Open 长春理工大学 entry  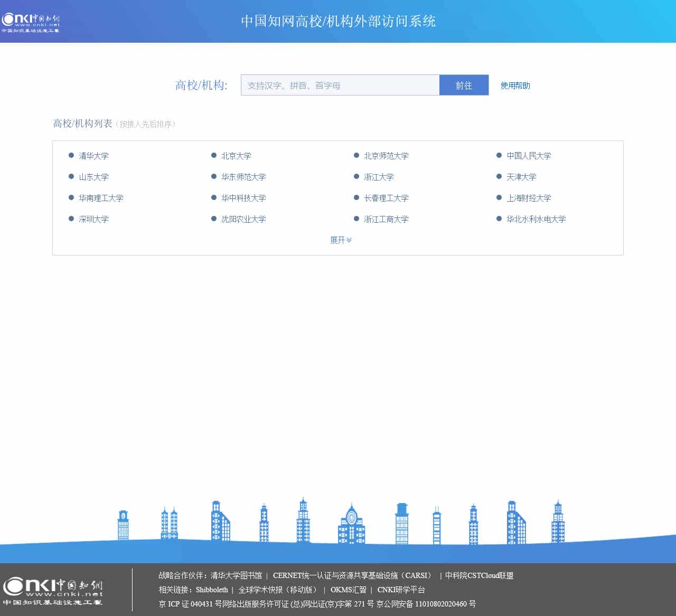pos(386,198)
